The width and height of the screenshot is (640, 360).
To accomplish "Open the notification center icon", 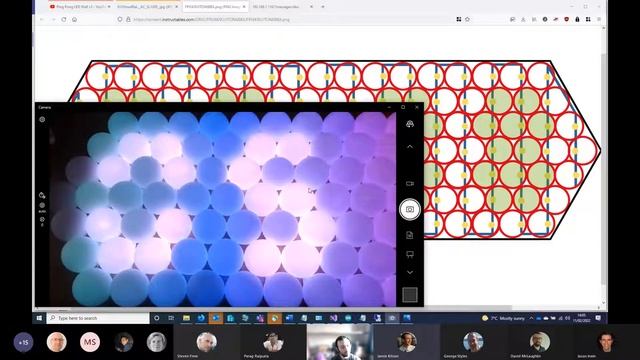I will click(x=598, y=318).
